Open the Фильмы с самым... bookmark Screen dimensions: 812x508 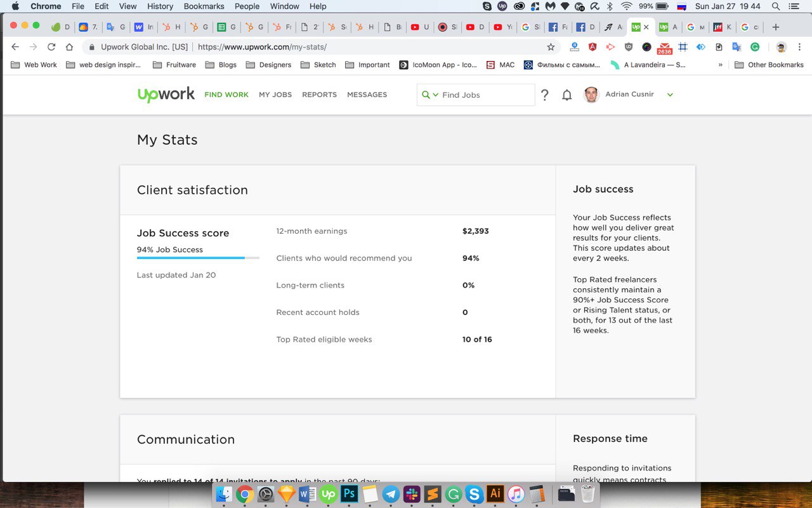[562, 65]
